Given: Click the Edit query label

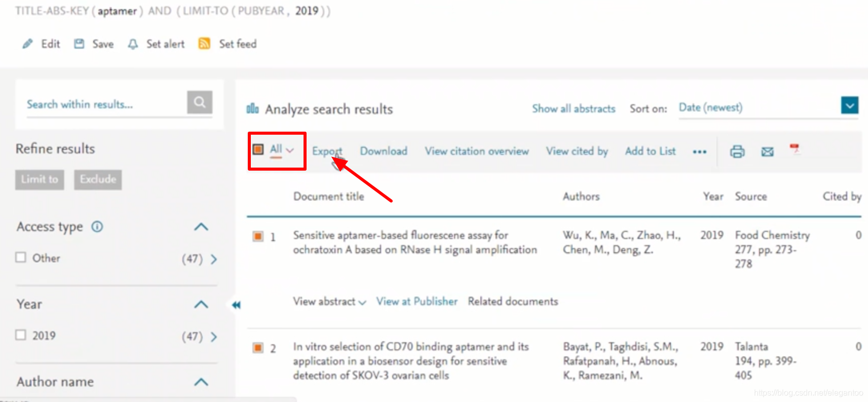Looking at the screenshot, I should click(x=51, y=44).
